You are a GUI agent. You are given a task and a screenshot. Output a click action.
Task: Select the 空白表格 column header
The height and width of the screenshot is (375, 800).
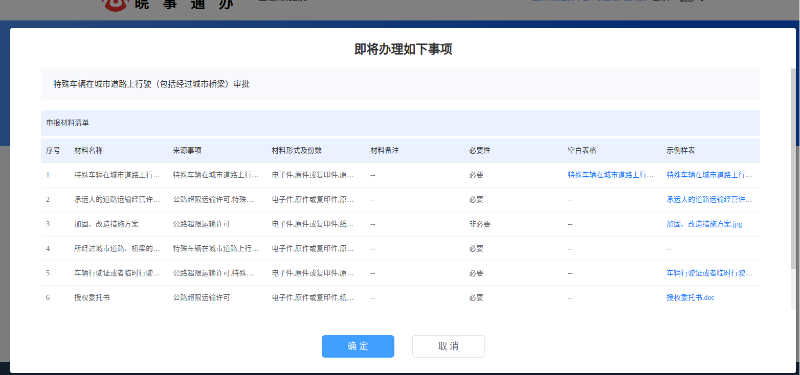582,151
